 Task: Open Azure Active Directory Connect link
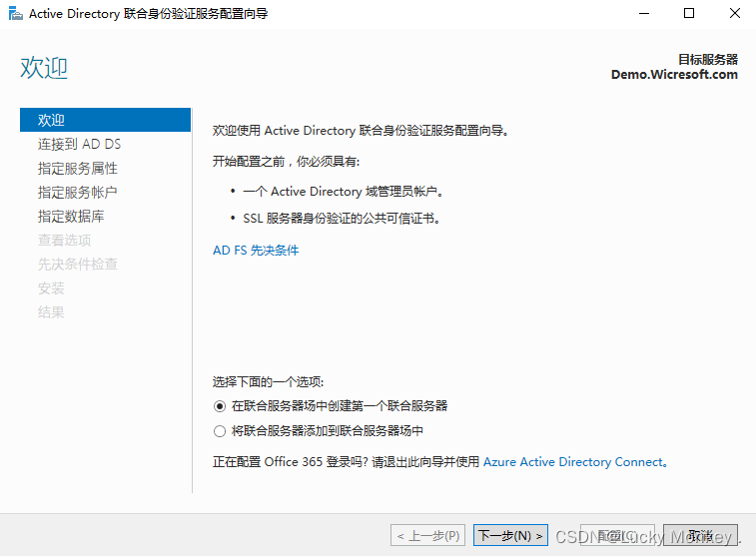click(573, 461)
